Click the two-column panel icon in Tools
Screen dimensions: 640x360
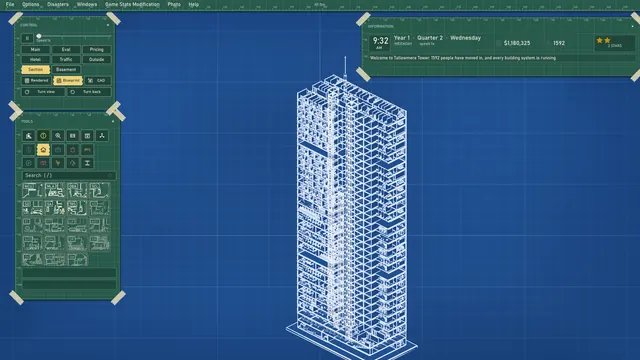pyautogui.click(x=73, y=136)
